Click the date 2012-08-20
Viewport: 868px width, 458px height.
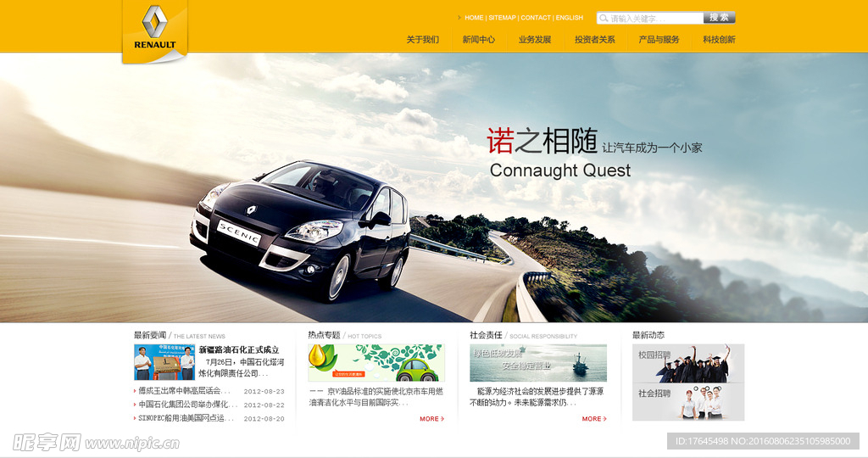tap(264, 419)
